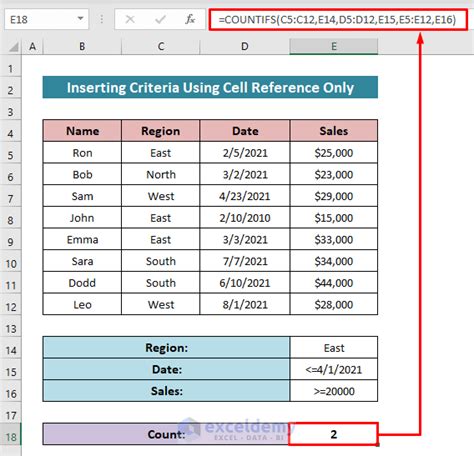Select the Region criteria cell containing East
Screen dimensions: 474x456
pos(334,348)
